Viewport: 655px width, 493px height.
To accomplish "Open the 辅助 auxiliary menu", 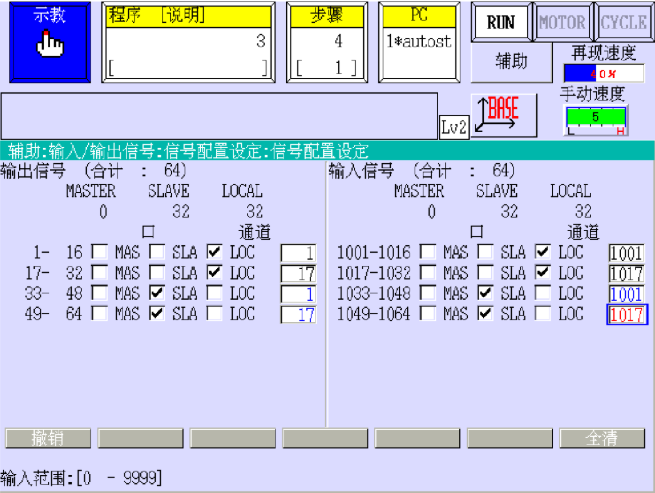I will point(511,62).
